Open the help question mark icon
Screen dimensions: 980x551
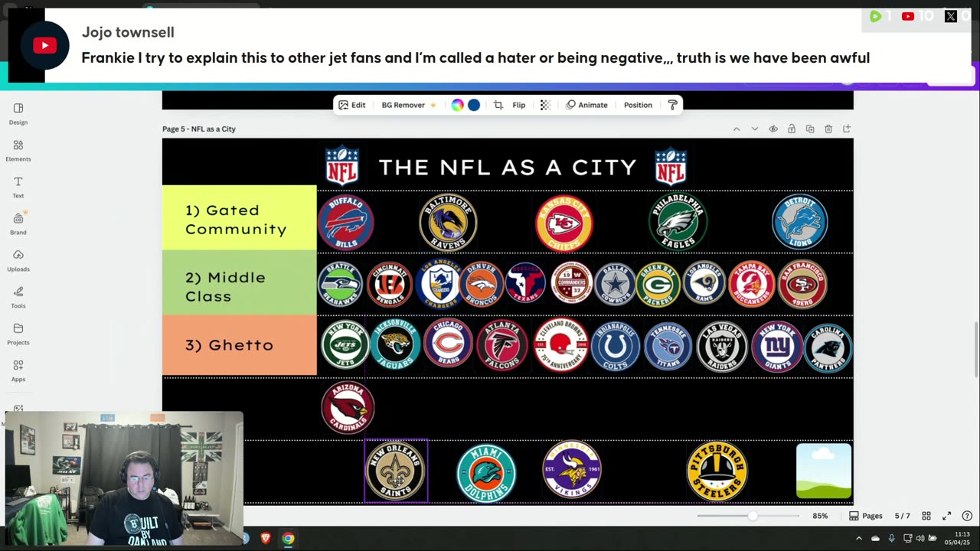[967, 516]
